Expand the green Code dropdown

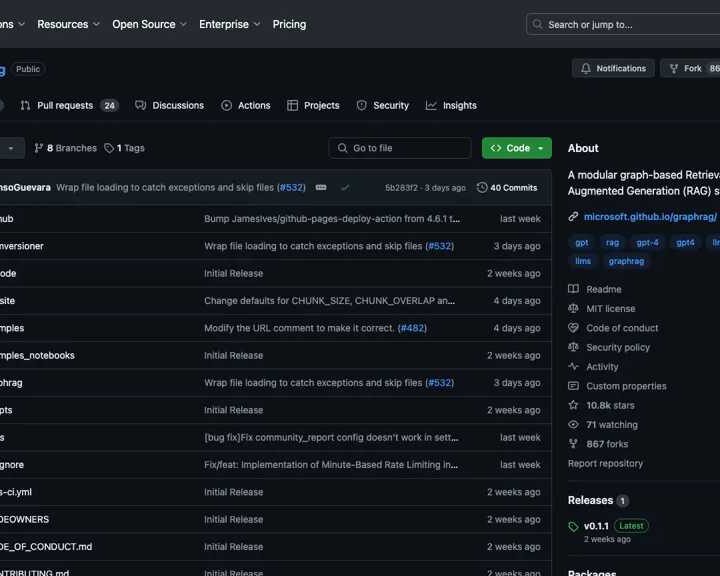point(516,148)
